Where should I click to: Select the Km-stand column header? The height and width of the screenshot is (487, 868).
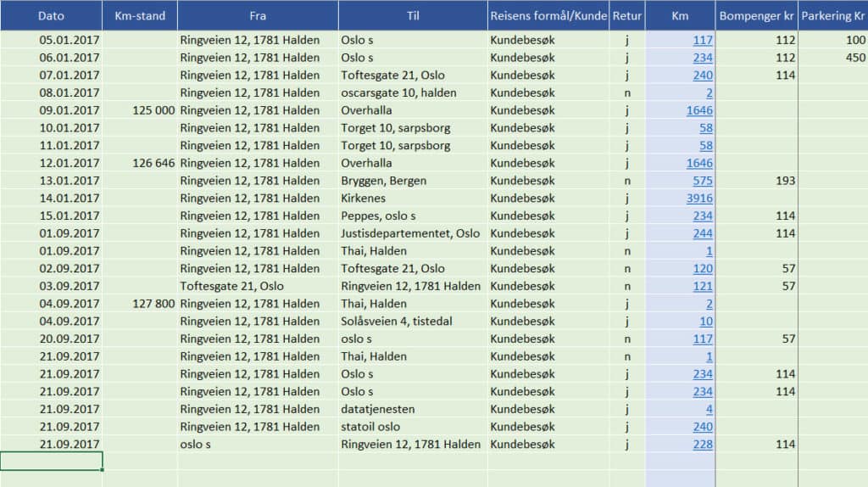pyautogui.click(x=140, y=15)
